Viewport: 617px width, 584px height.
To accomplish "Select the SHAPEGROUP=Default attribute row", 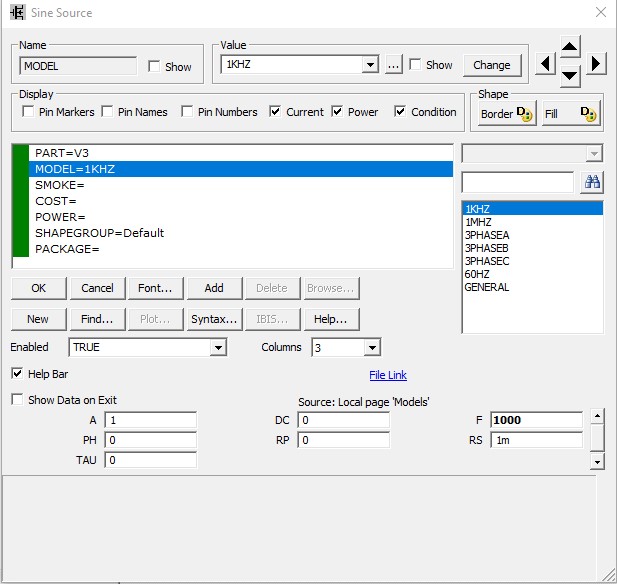I will pos(99,233).
